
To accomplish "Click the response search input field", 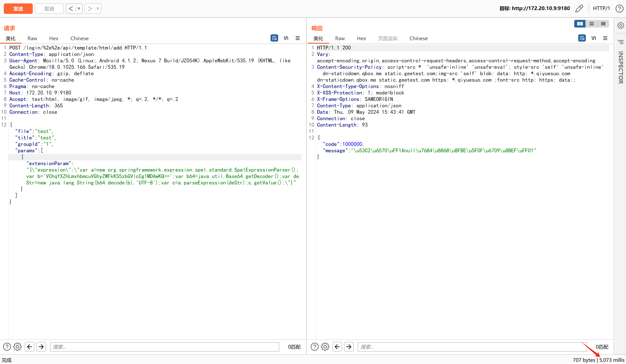I will [472, 347].
